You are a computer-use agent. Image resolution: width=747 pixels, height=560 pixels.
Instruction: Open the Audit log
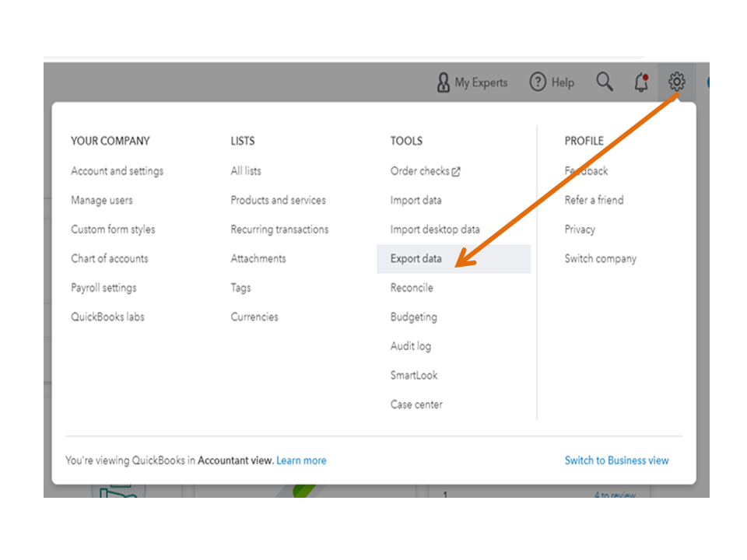pyautogui.click(x=411, y=346)
